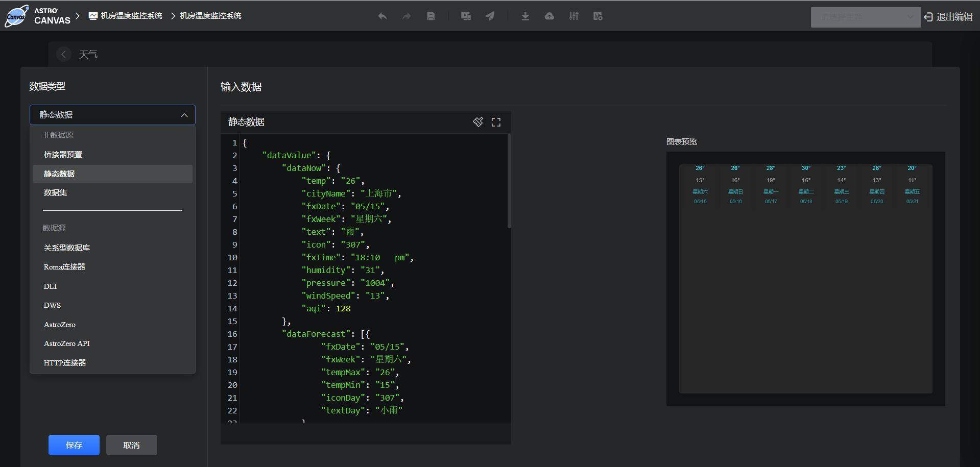Click the "windSpeed": "13" code line
Image resolution: width=980 pixels, height=467 pixels.
[345, 296]
